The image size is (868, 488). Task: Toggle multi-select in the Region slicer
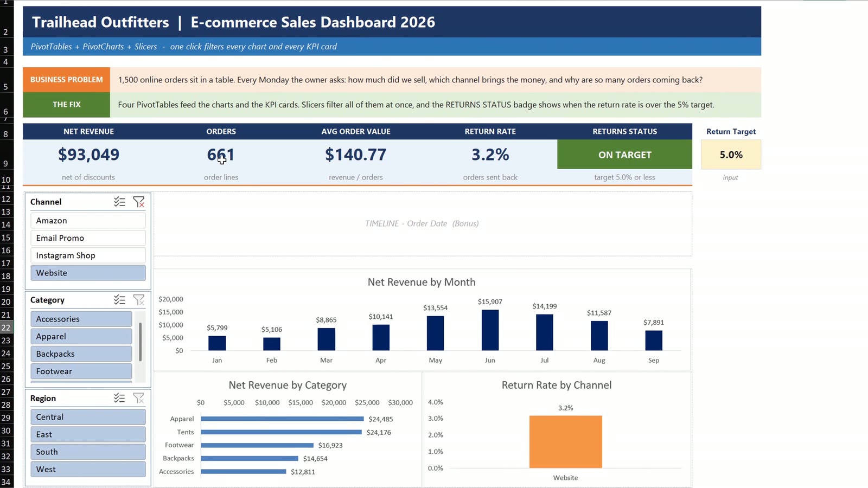[120, 398]
